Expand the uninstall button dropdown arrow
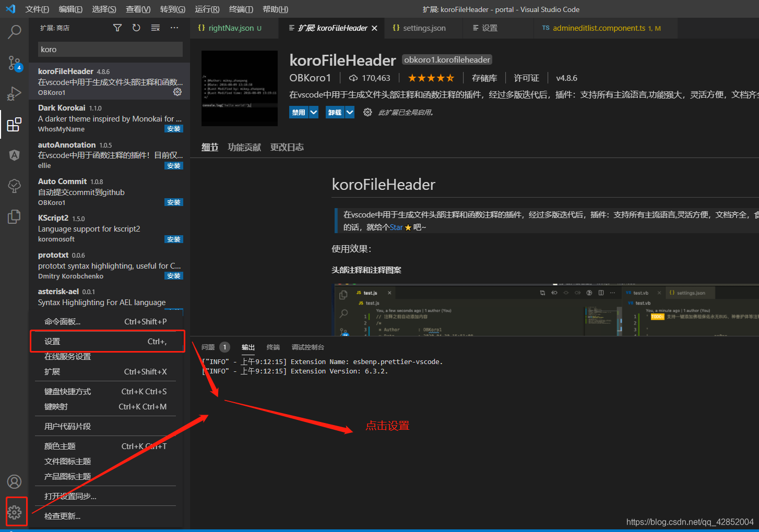The image size is (759, 532). point(350,112)
